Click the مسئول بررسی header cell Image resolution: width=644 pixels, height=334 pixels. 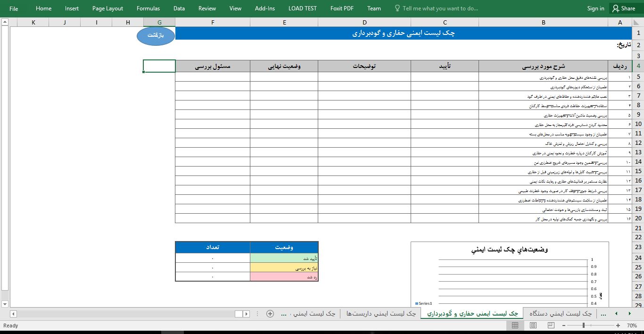pos(213,67)
